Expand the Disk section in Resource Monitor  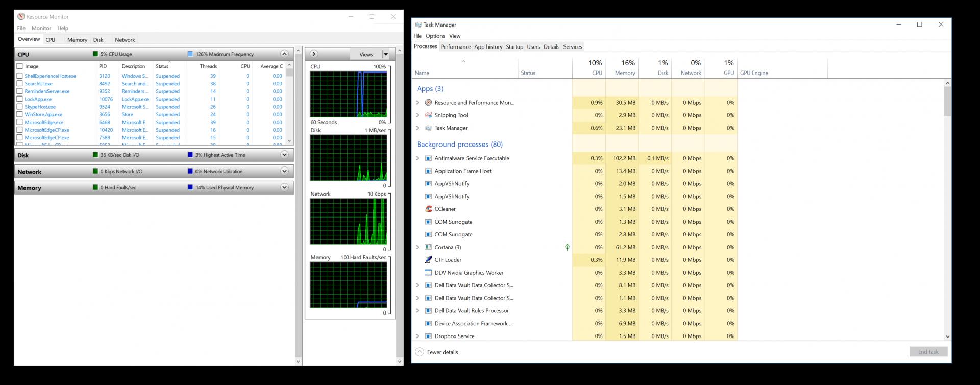[x=284, y=155]
